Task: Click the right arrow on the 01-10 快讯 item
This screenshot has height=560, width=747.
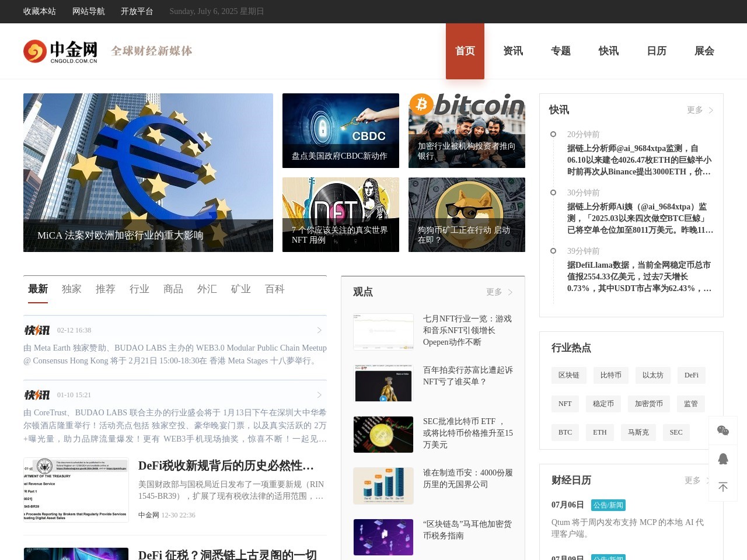Action: 319,395
